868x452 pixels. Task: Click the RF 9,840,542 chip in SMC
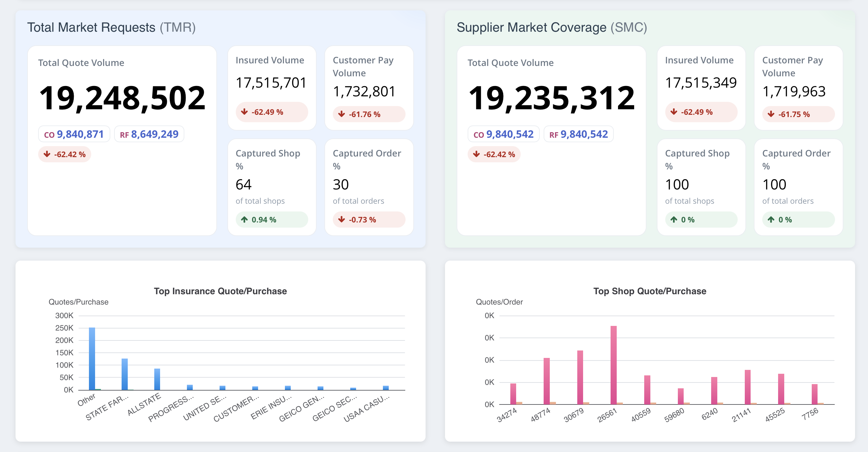coord(578,134)
